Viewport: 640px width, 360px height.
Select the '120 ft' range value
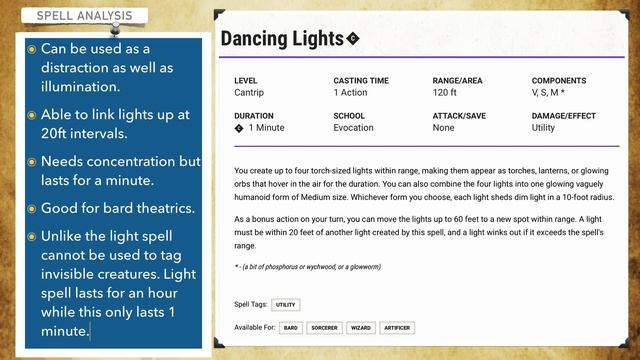pos(444,93)
